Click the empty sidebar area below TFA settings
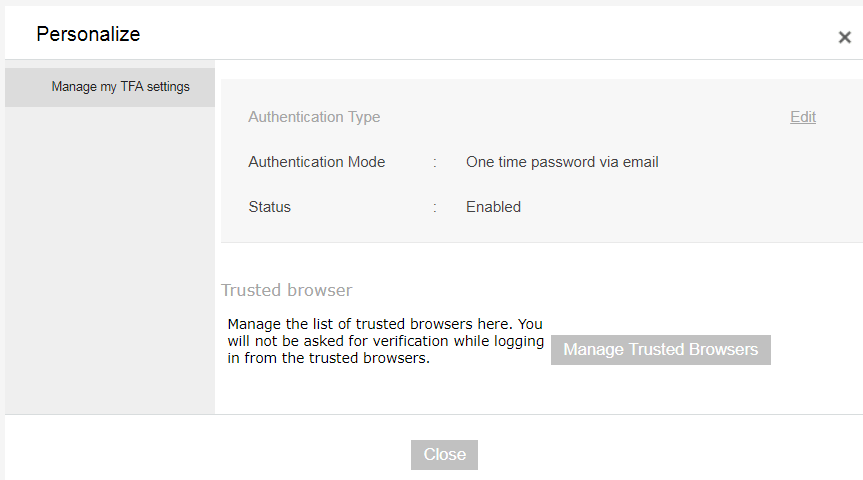This screenshot has width=863, height=480. (x=110, y=260)
